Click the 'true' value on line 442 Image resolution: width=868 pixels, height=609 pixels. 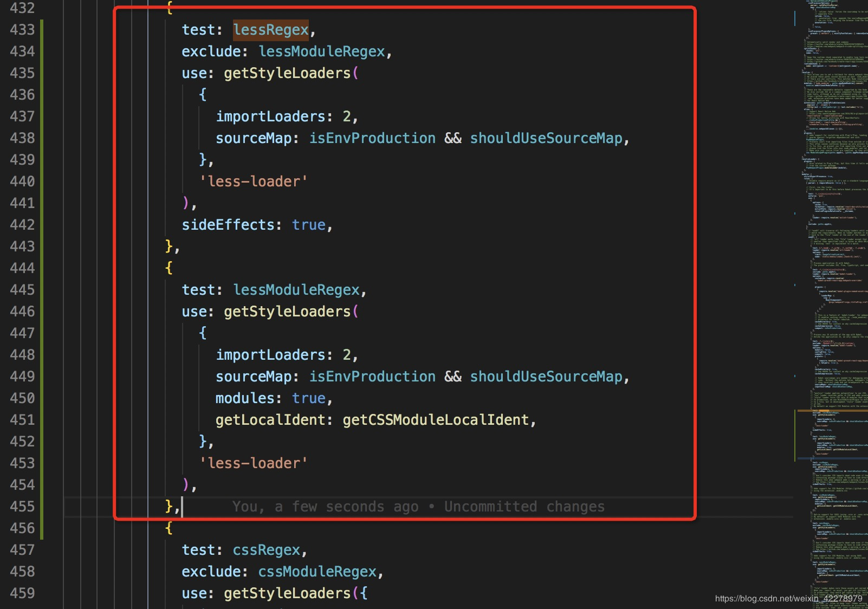click(309, 225)
